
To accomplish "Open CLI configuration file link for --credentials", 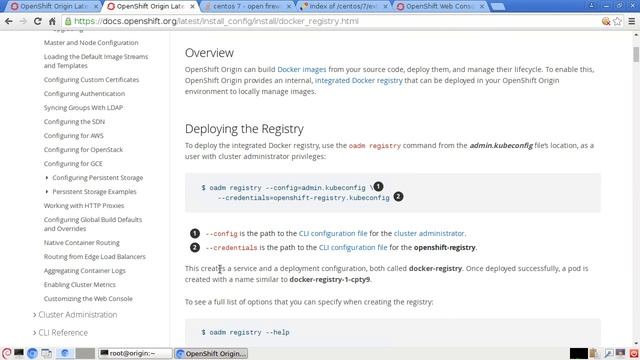I will pyautogui.click(x=353, y=247).
